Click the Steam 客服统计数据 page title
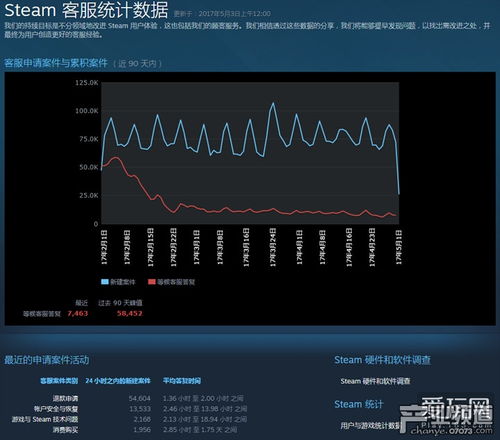The height and width of the screenshot is (440, 500). [x=86, y=10]
